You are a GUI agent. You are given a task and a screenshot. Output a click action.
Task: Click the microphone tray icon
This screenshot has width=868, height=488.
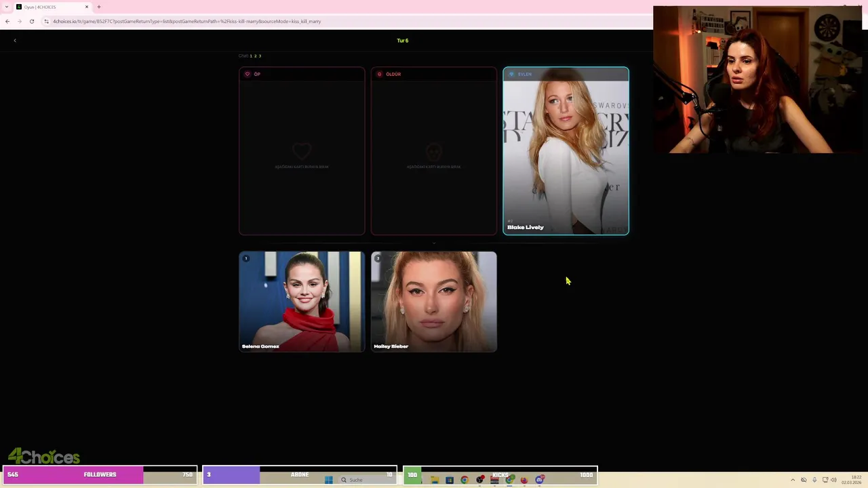click(814, 480)
